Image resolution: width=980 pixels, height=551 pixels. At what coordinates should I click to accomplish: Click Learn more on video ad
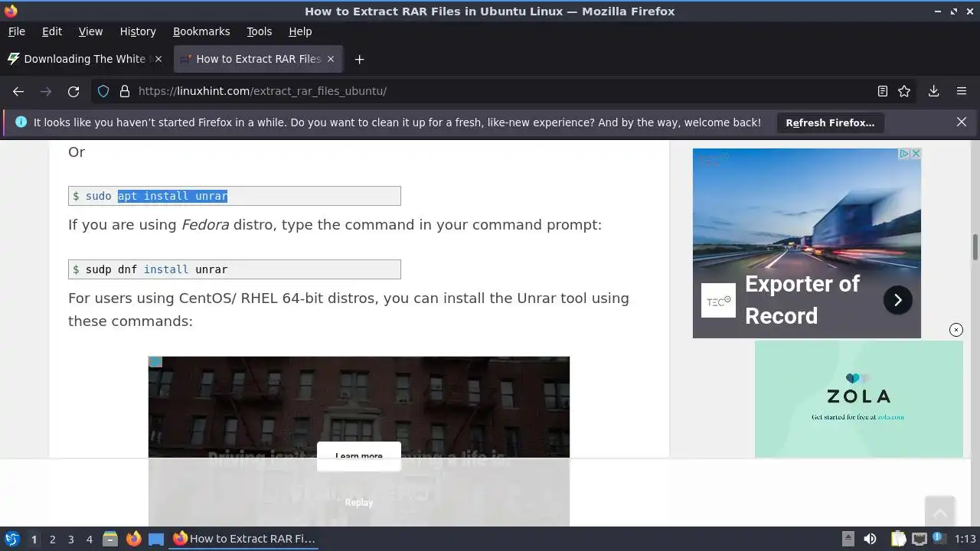[359, 456]
